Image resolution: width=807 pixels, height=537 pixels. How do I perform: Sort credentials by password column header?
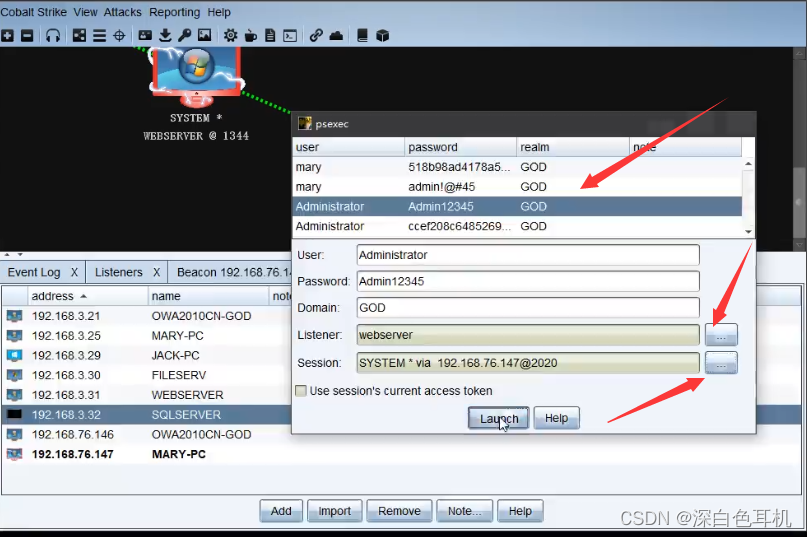click(x=460, y=147)
